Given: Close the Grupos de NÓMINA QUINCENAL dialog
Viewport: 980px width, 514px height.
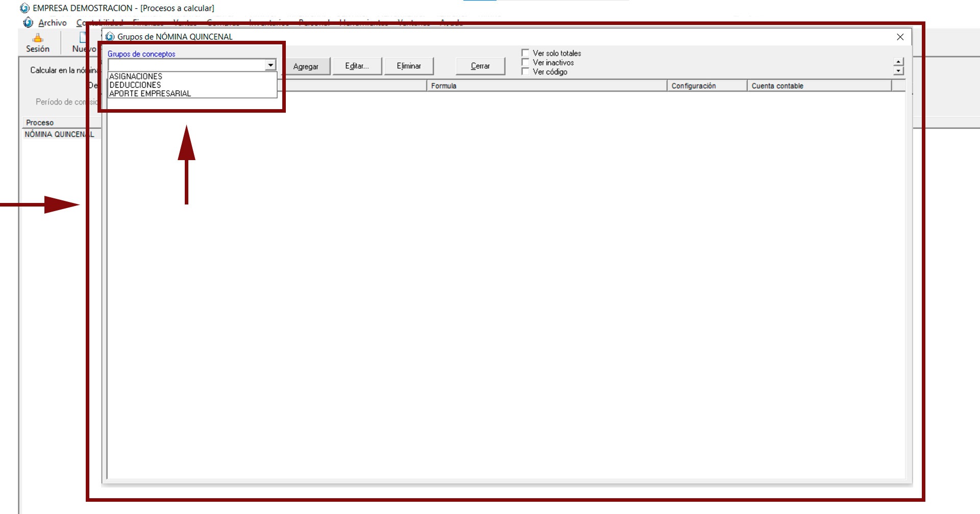Looking at the screenshot, I should [x=900, y=37].
